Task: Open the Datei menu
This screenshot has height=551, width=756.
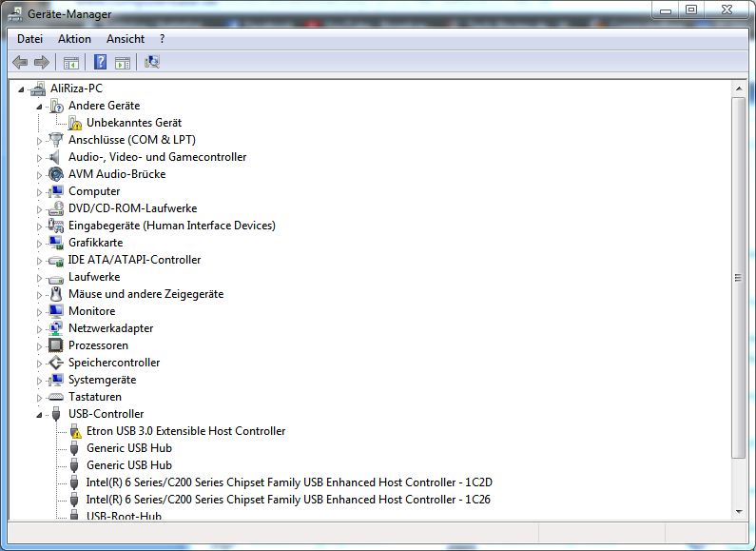Action: point(29,39)
